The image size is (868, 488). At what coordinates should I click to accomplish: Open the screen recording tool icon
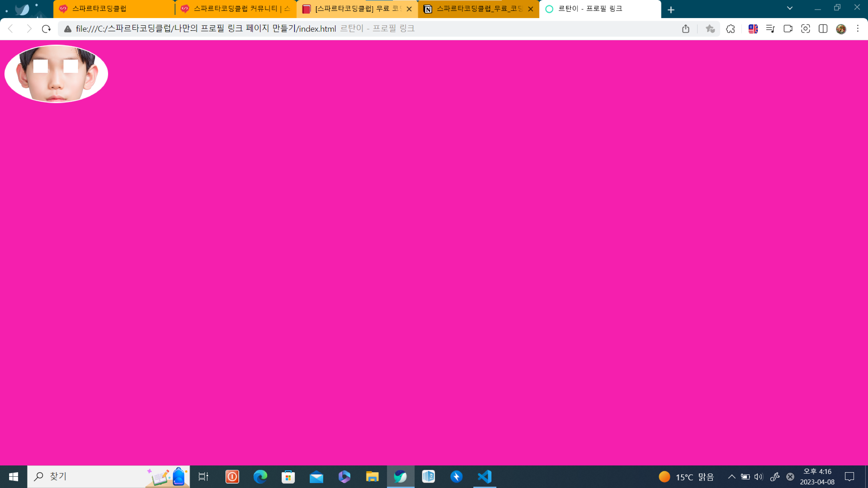click(x=788, y=29)
